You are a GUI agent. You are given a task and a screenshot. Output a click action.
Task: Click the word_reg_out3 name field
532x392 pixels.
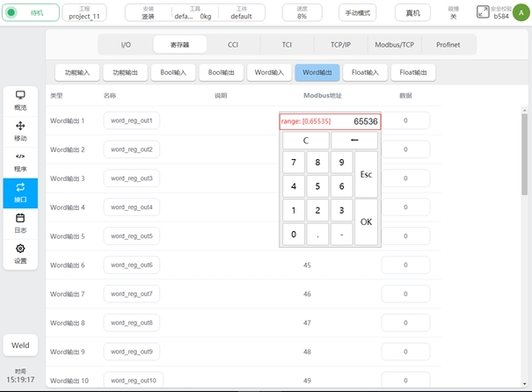(130, 178)
